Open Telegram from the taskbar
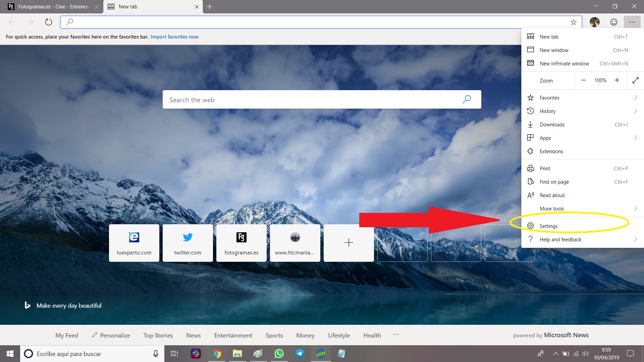This screenshot has width=644, height=362. pyautogui.click(x=300, y=354)
